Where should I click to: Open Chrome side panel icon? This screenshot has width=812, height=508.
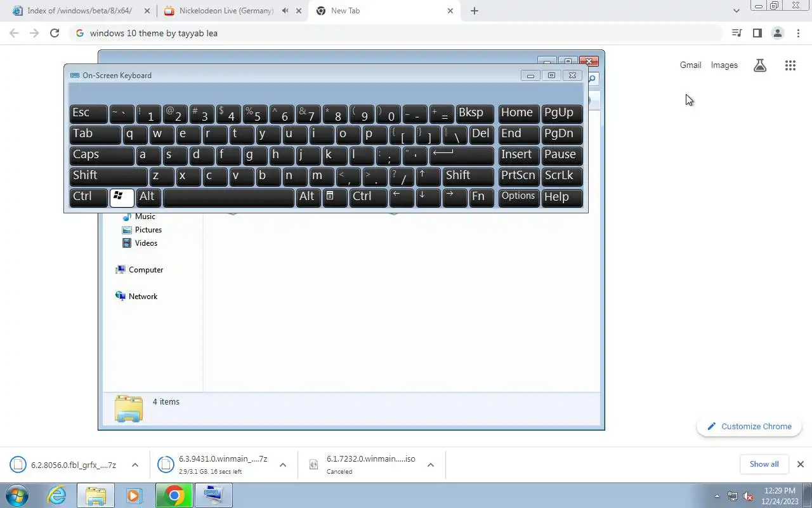pyautogui.click(x=757, y=33)
